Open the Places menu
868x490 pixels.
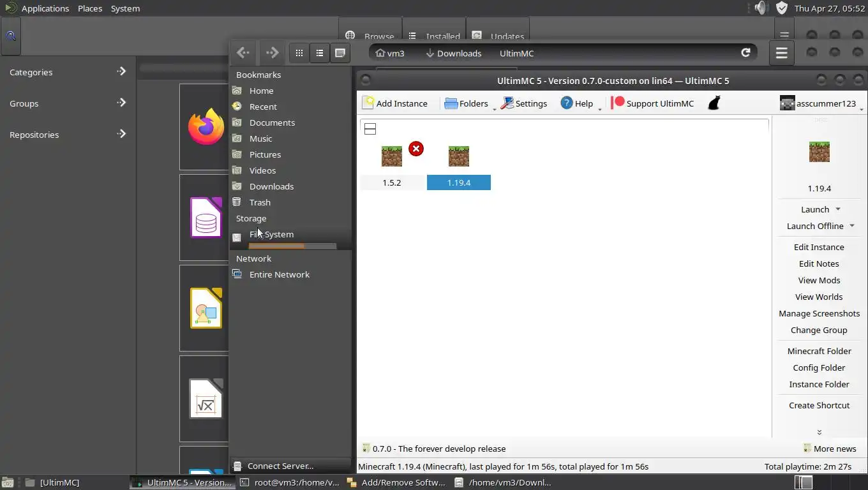(90, 8)
